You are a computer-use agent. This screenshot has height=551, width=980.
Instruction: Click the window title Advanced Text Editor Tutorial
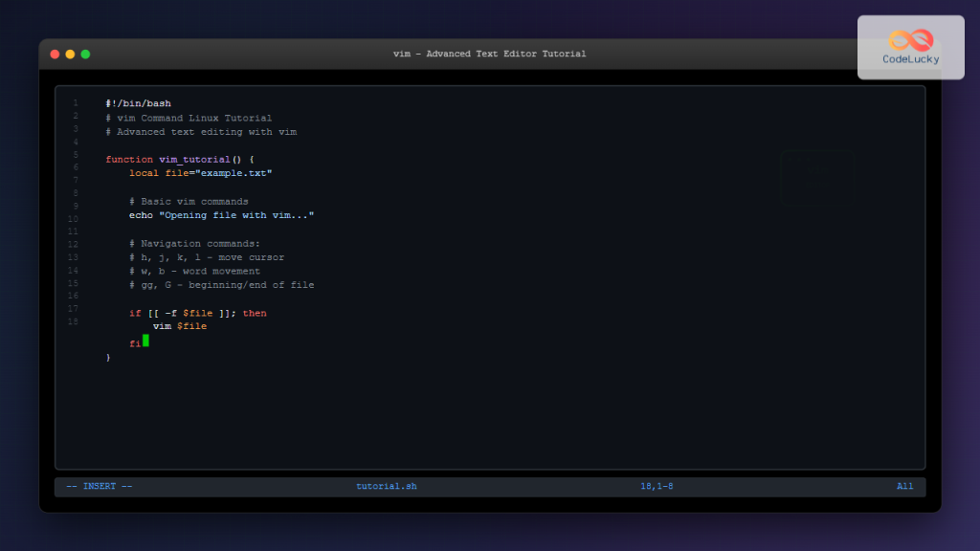click(x=491, y=54)
